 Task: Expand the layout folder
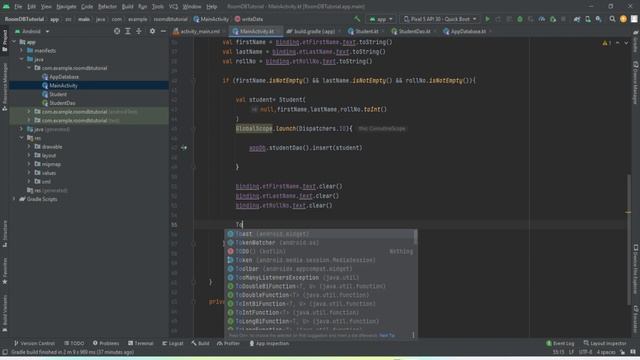[x=29, y=155]
